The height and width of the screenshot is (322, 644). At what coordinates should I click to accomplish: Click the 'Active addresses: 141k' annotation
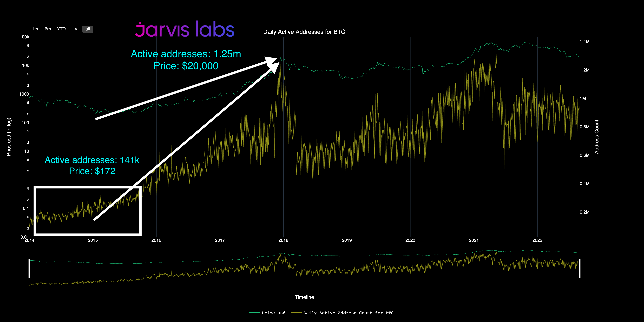[x=92, y=160]
